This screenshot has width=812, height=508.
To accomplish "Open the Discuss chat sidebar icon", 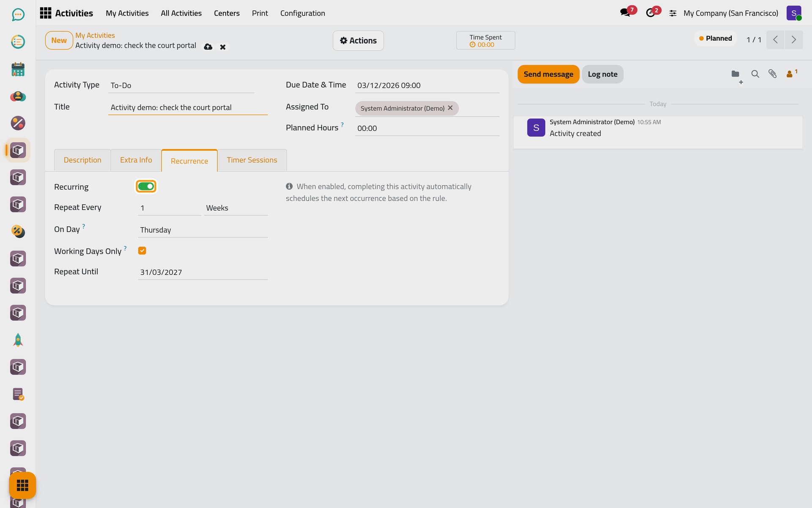I will (18, 15).
